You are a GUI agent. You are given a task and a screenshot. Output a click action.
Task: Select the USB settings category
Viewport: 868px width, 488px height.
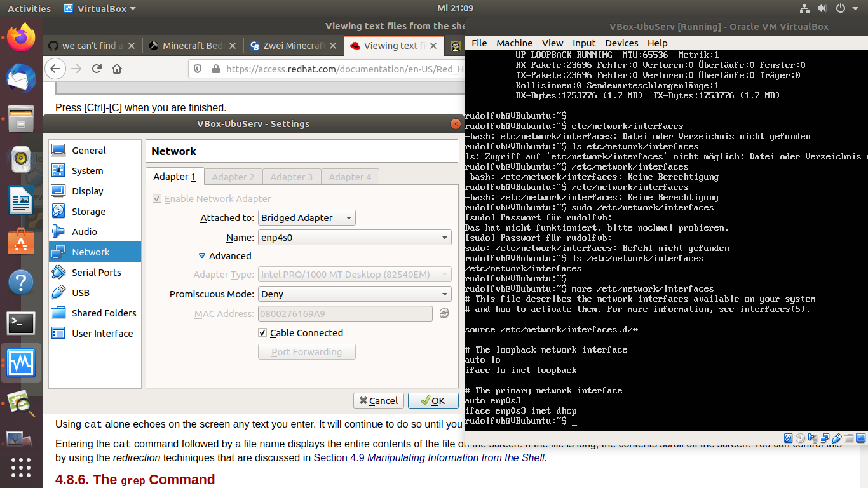[x=95, y=293]
